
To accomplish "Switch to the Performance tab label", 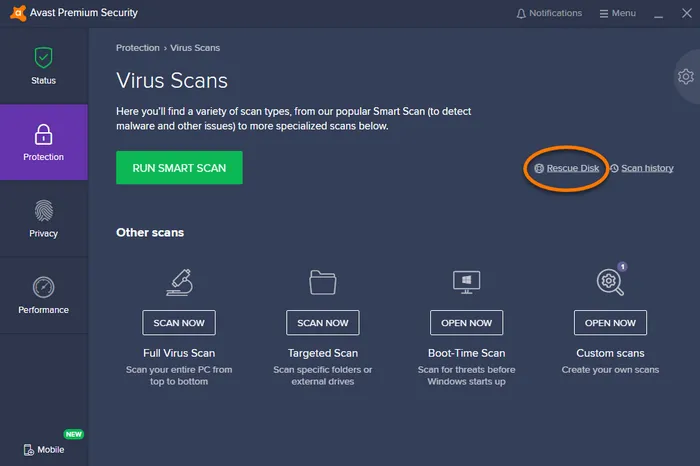I will pos(43,310).
